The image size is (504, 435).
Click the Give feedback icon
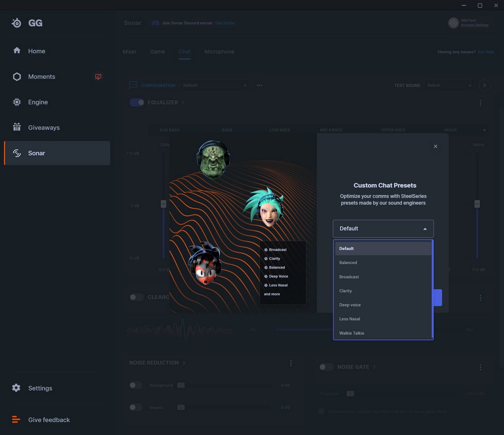16,420
